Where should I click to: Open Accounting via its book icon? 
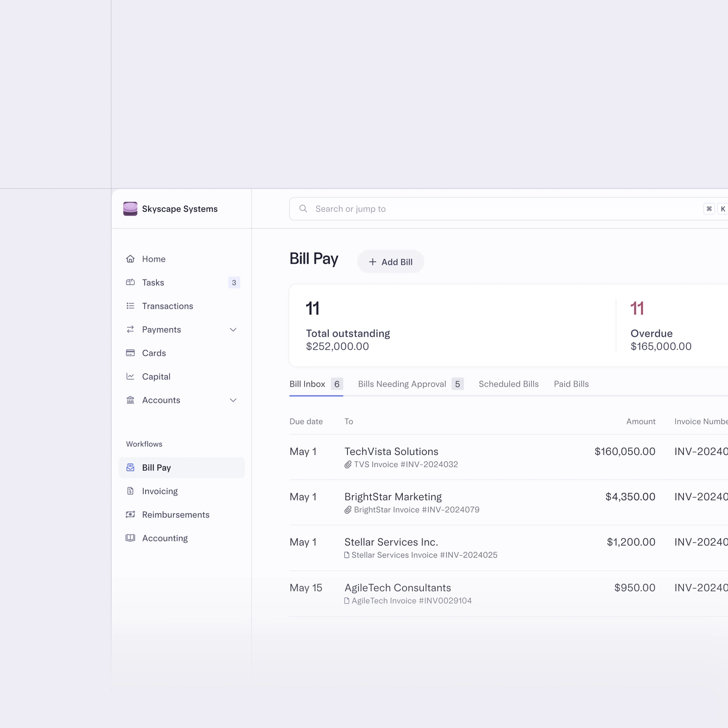point(130,538)
